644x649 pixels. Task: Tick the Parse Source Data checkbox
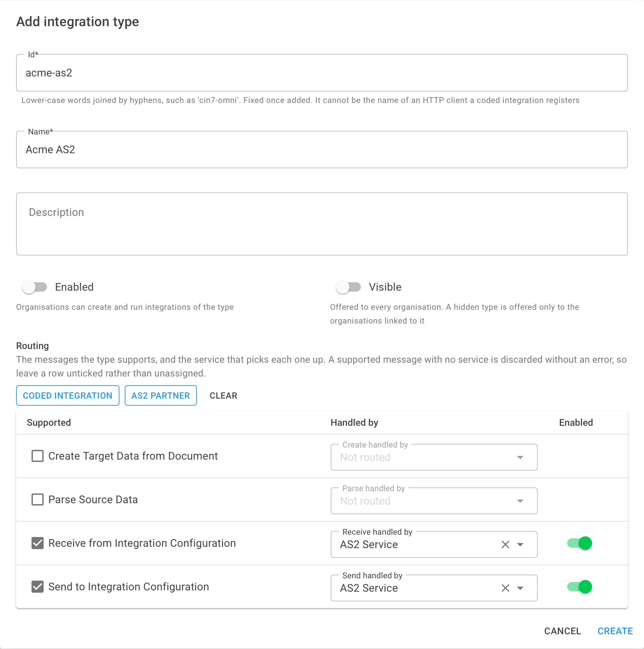click(x=37, y=499)
